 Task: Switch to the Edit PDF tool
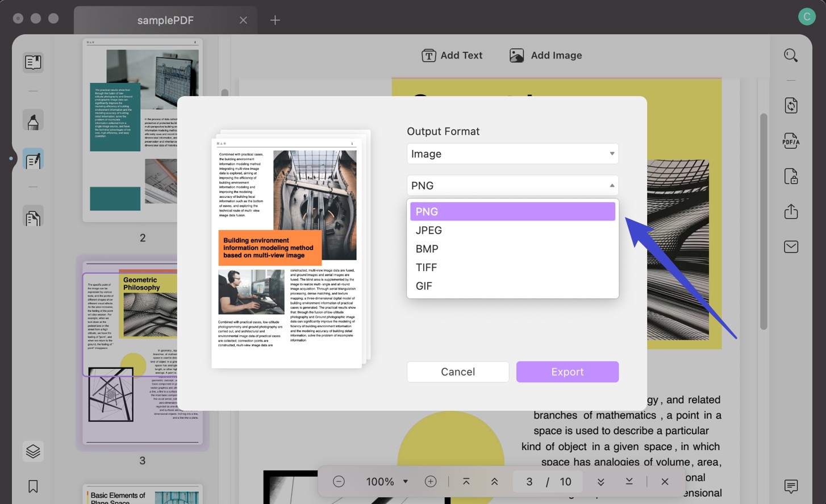(x=32, y=159)
